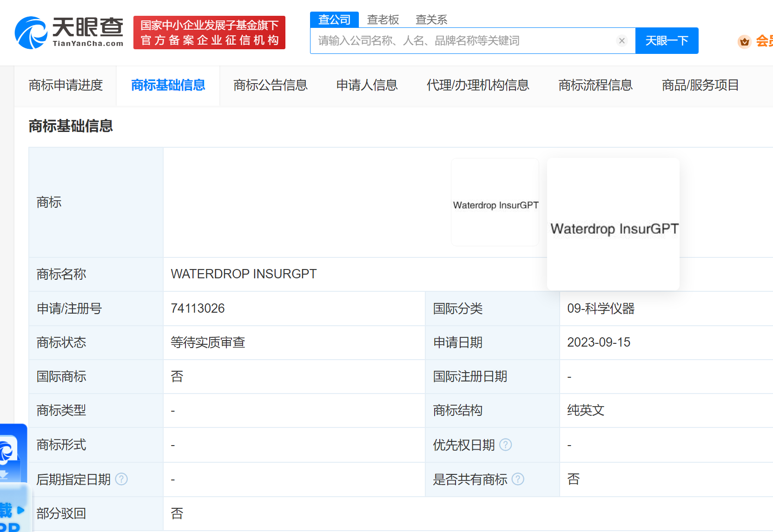Click the 09-科学仪器 classification value

(x=601, y=309)
